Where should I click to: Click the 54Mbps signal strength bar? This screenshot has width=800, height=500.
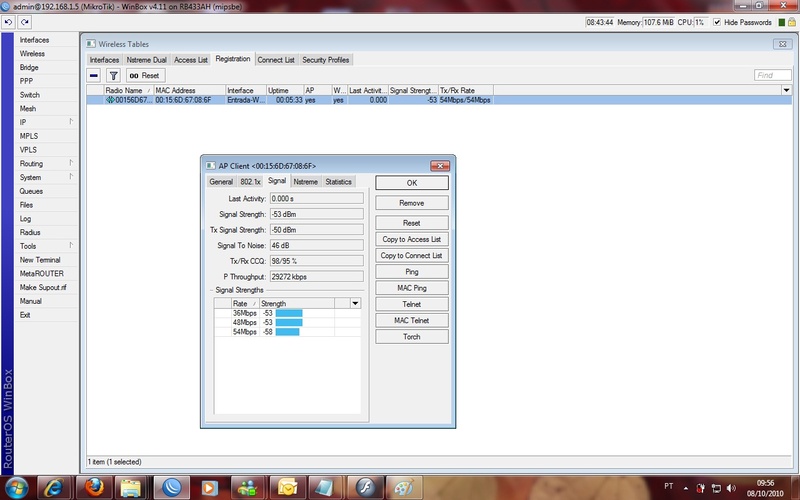287,332
